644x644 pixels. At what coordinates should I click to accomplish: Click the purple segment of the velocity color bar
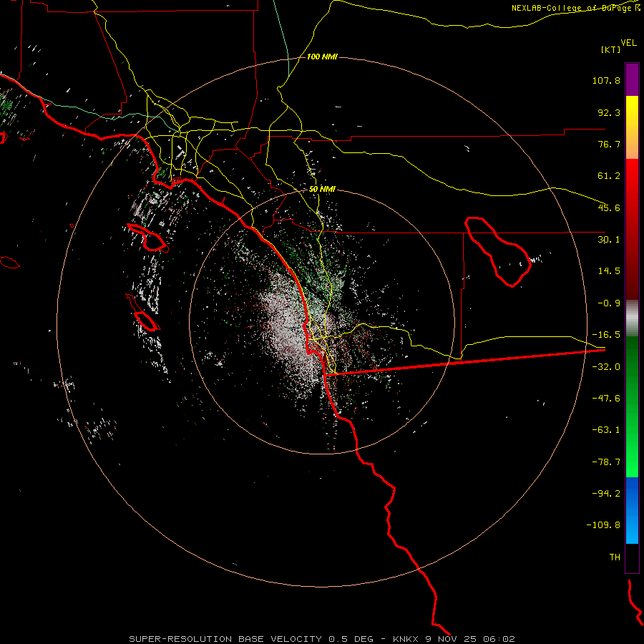(632, 79)
